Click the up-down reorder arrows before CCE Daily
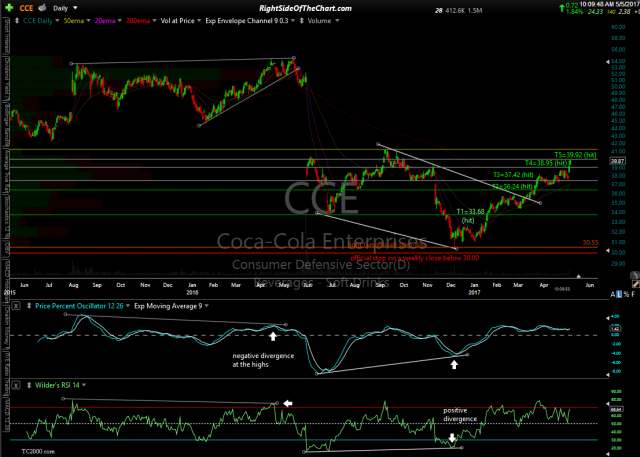This screenshot has width=640, height=457. (17, 21)
